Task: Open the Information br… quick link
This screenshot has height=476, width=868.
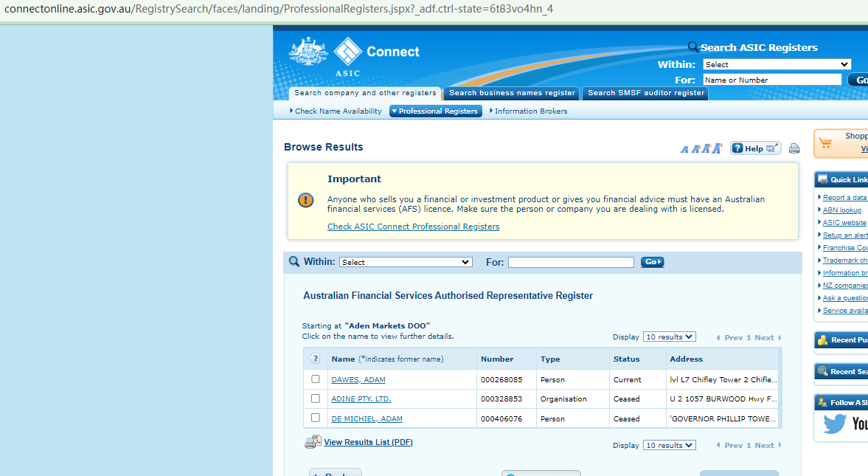Action: click(844, 272)
